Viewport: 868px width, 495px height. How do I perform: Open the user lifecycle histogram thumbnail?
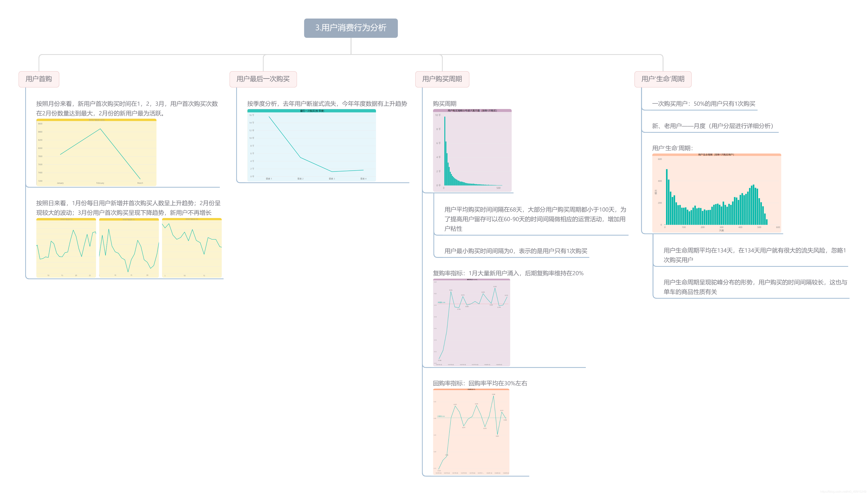click(716, 193)
